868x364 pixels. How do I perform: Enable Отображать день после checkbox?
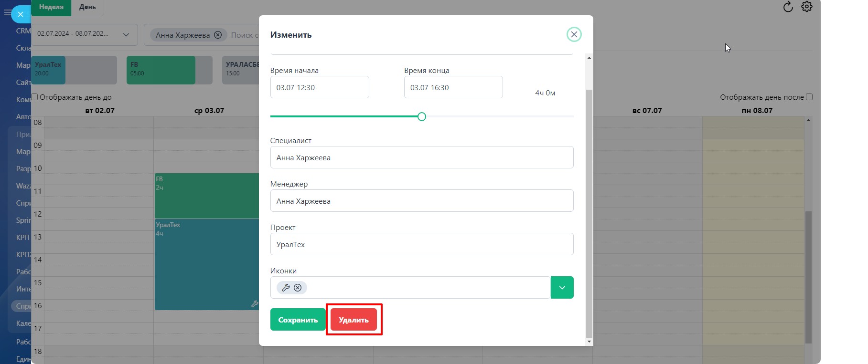(x=809, y=97)
